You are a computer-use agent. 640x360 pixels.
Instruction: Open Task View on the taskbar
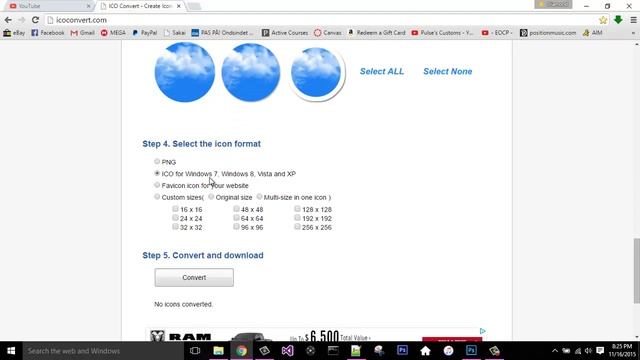(195, 351)
